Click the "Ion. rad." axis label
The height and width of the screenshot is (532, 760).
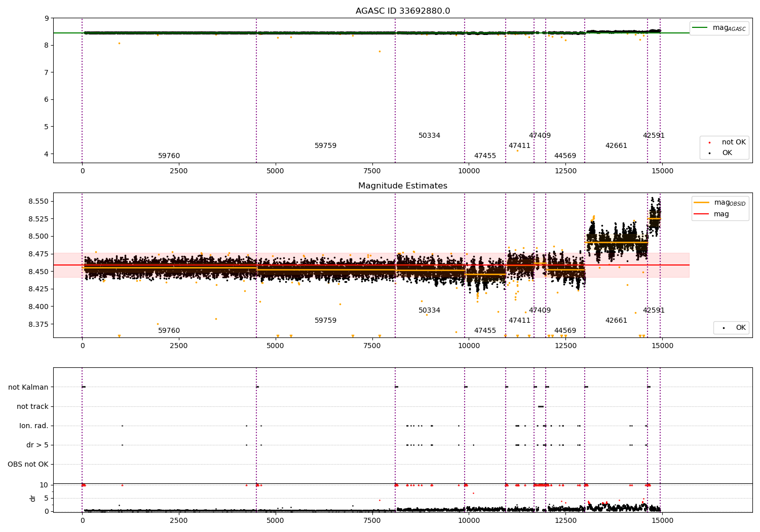(34, 426)
